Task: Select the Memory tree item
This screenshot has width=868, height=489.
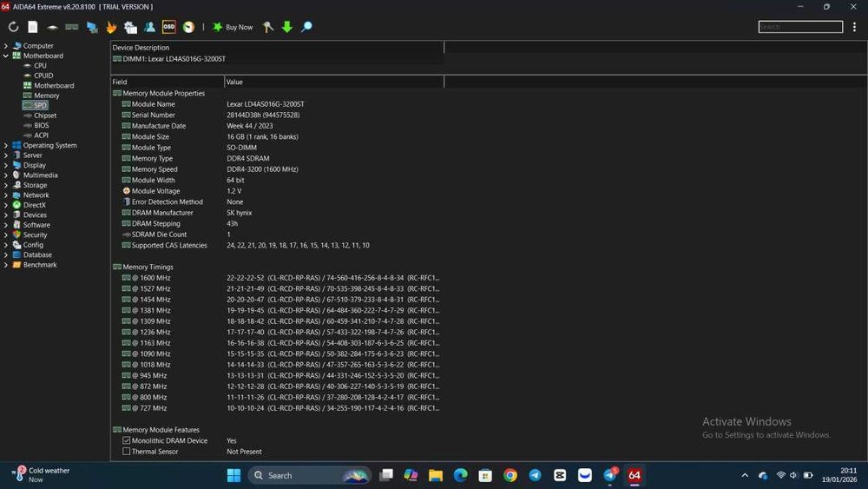Action: 47,96
